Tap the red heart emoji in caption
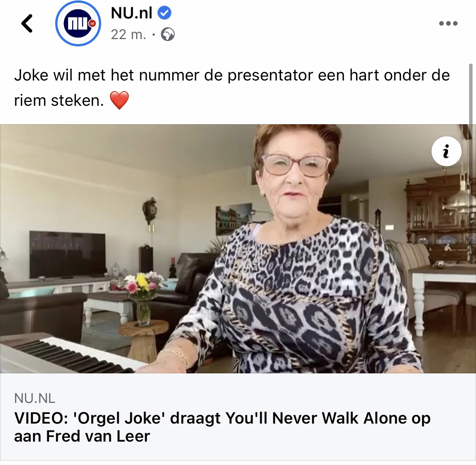 click(x=119, y=100)
